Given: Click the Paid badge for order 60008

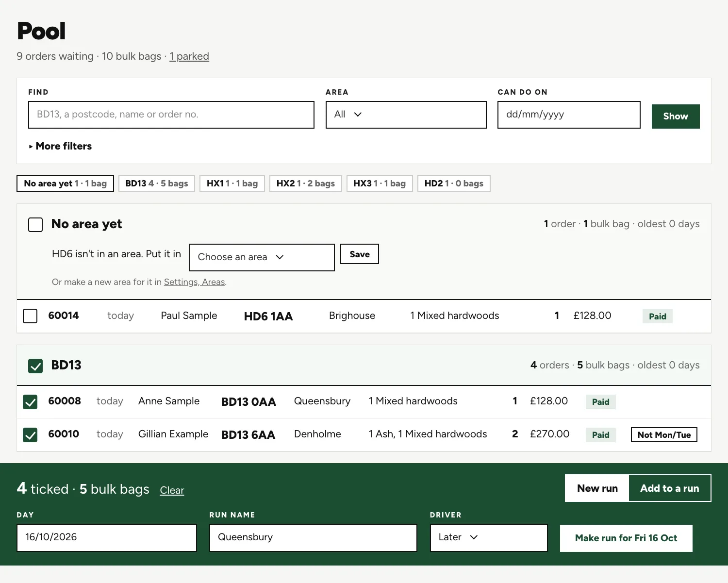Looking at the screenshot, I should [601, 402].
